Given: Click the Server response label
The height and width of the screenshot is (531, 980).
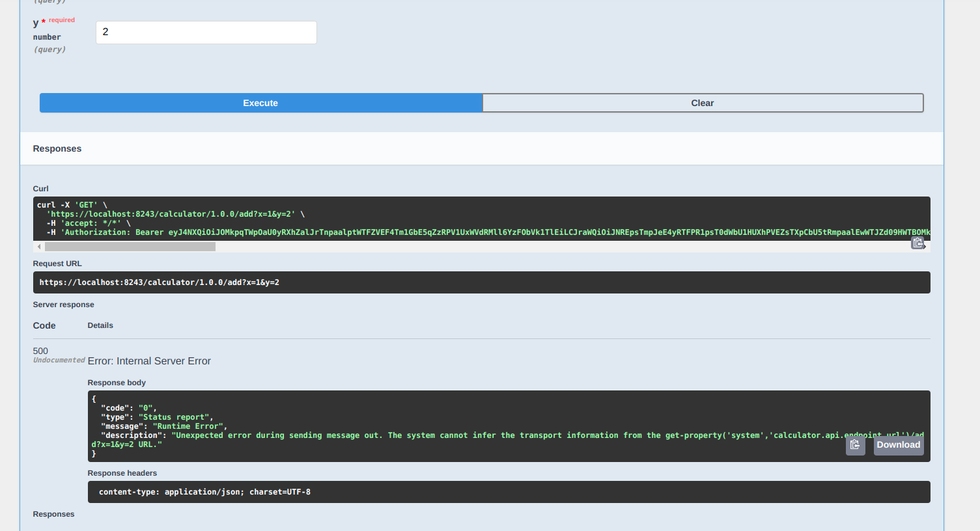Looking at the screenshot, I should [x=64, y=305].
